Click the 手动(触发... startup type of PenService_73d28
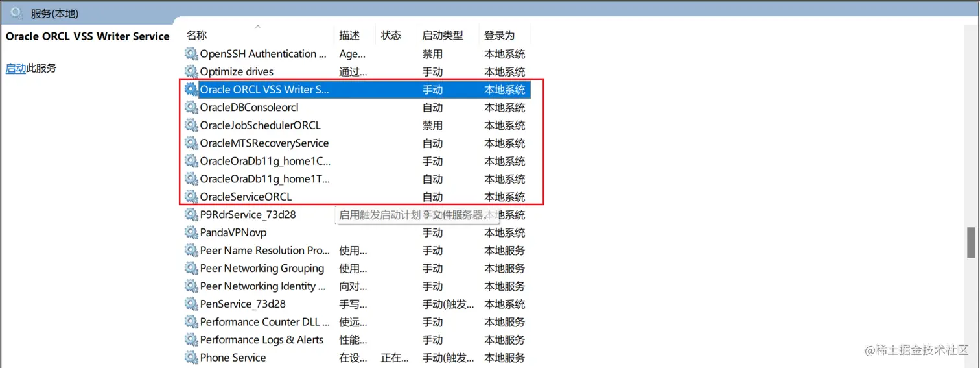 (448, 304)
